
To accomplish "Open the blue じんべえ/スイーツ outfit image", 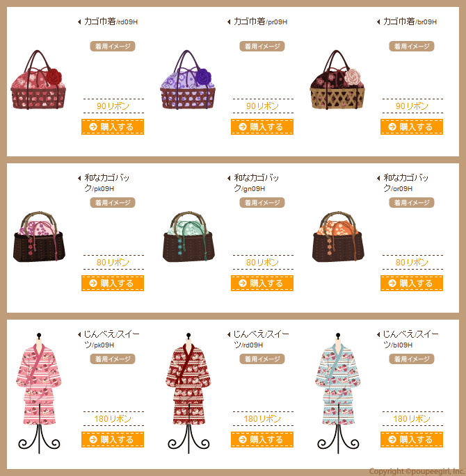I will click(x=338, y=393).
